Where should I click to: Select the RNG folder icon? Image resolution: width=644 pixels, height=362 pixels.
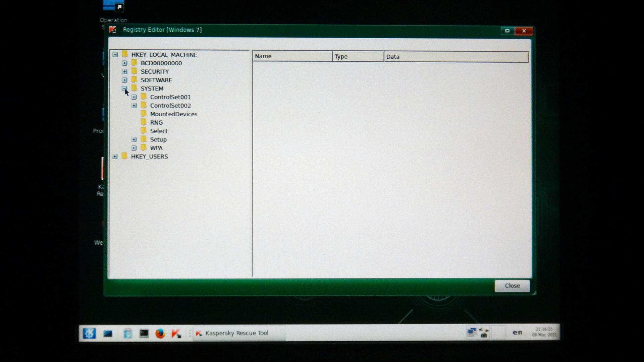pyautogui.click(x=144, y=122)
